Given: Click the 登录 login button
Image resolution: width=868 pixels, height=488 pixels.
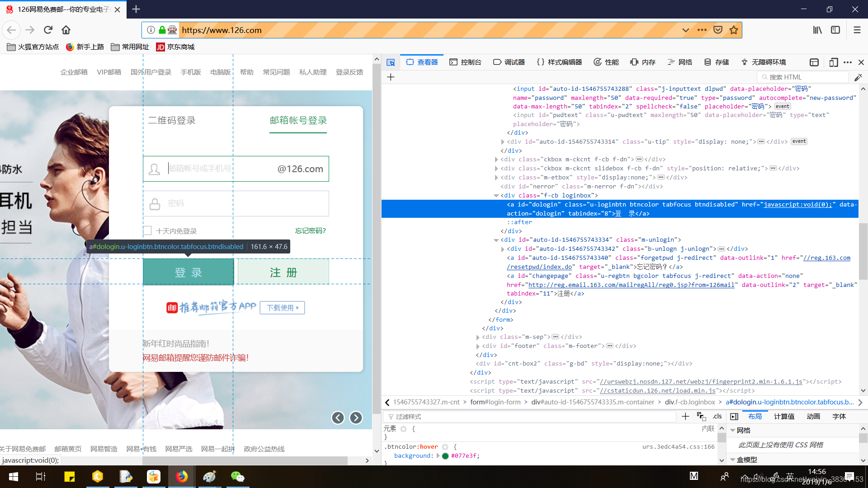Looking at the screenshot, I should click(189, 272).
